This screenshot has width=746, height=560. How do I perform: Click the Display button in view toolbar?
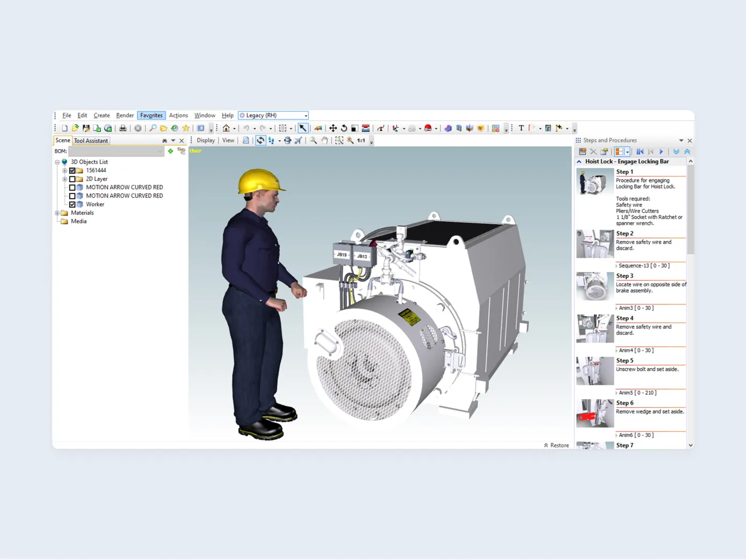206,140
